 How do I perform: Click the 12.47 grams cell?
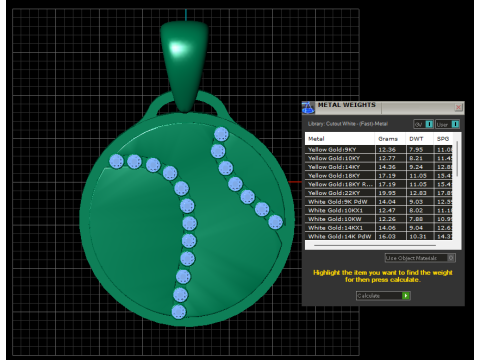tap(391, 210)
